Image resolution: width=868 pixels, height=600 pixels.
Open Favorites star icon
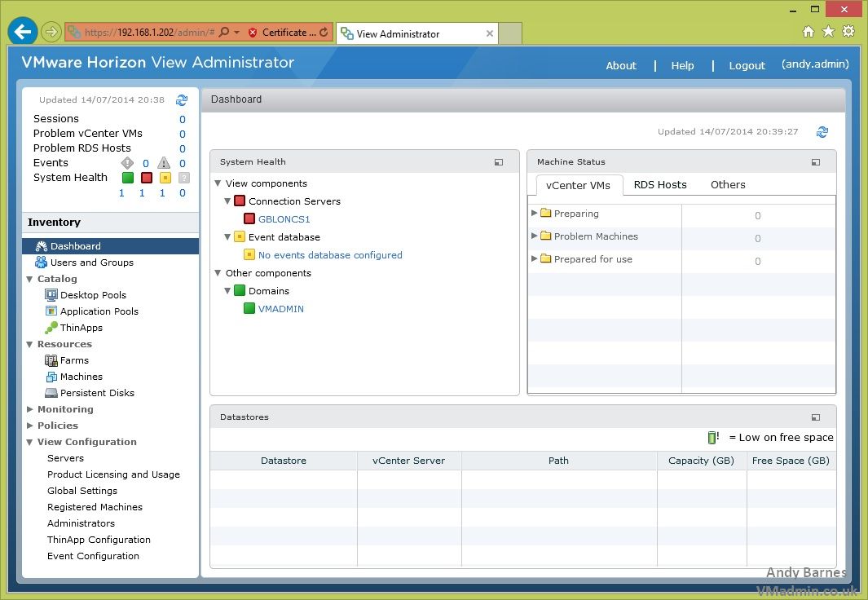pos(828,31)
